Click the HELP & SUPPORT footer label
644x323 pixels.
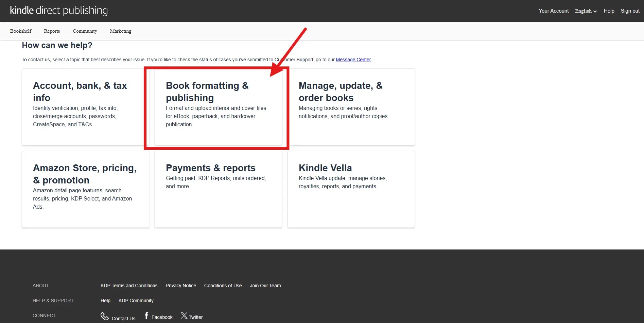click(x=53, y=301)
